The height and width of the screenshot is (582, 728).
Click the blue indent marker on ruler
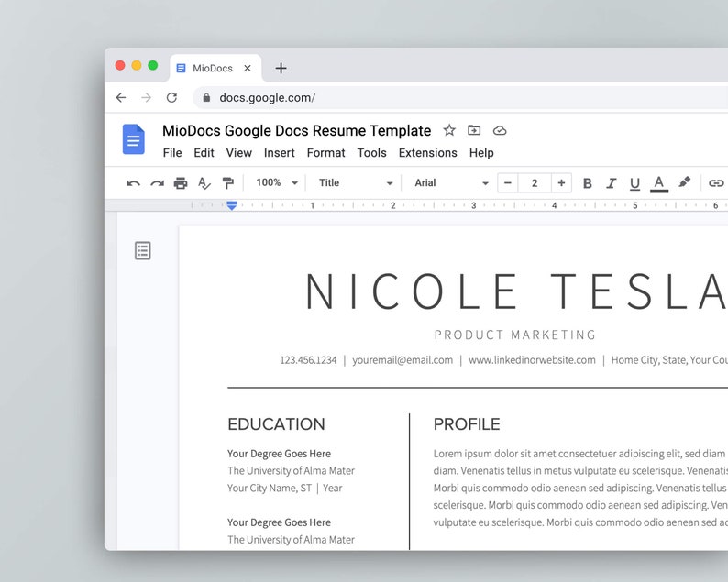[232, 205]
